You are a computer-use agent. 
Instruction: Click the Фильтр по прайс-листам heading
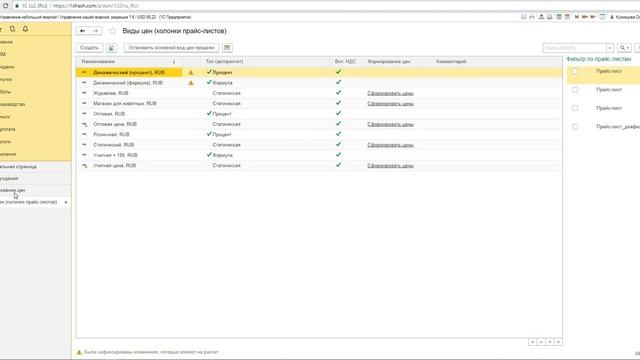coord(599,59)
